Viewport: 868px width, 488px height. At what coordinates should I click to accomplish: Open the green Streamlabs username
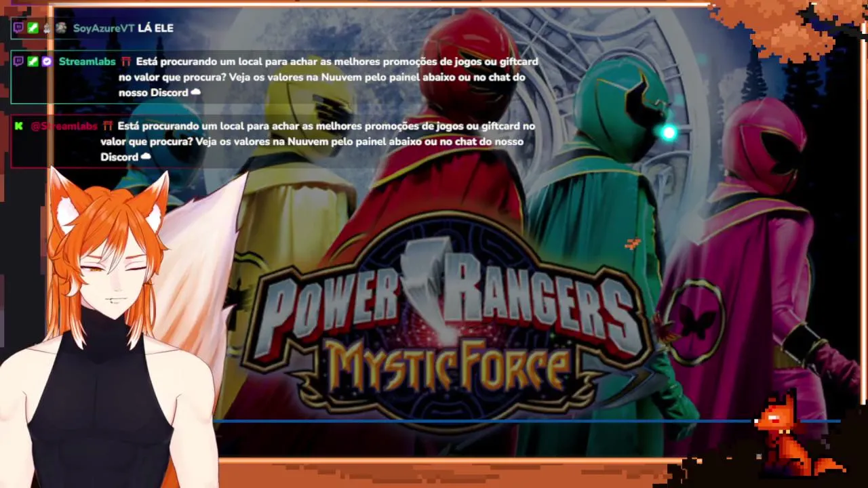(87, 61)
